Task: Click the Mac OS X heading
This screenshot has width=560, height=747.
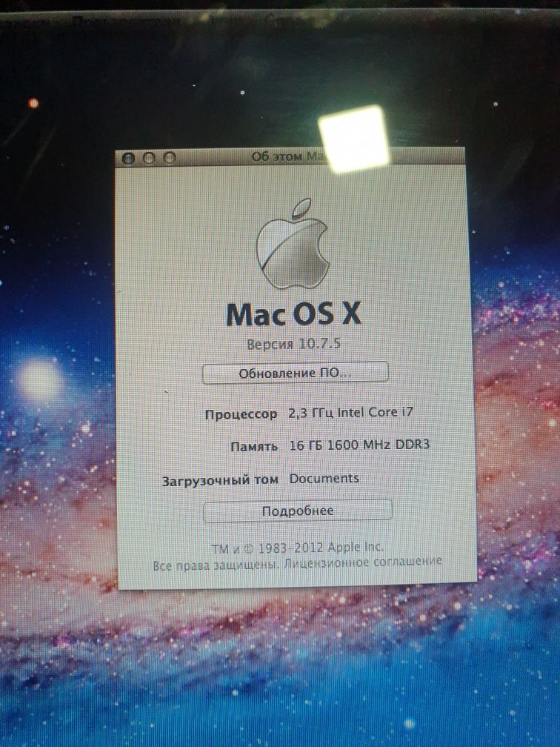Action: pos(293,314)
